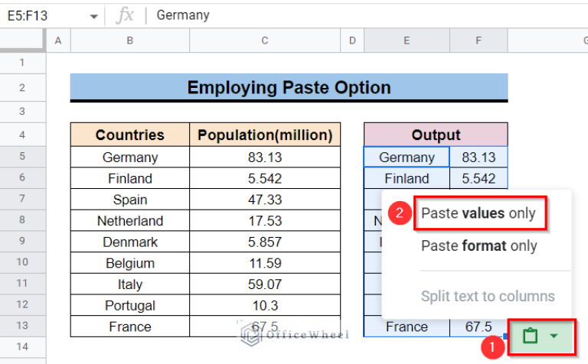Click the Netherland cell in column B
This screenshot has height=364, width=588.
click(x=129, y=221)
